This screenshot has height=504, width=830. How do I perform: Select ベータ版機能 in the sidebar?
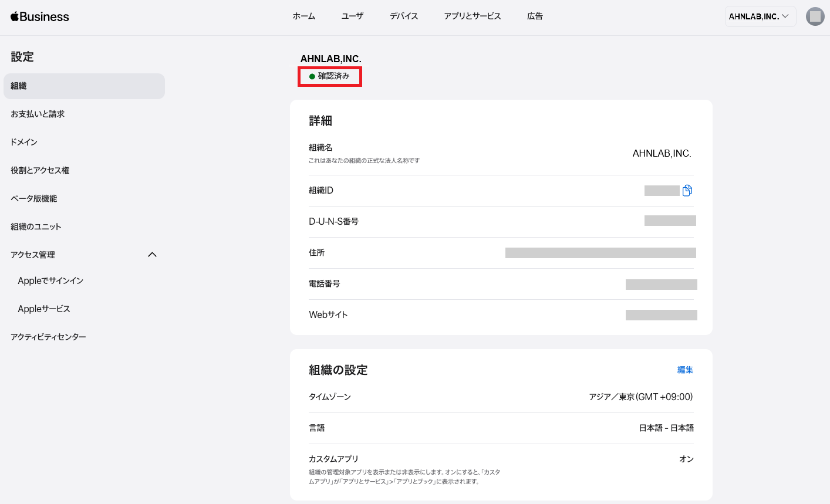coord(34,198)
